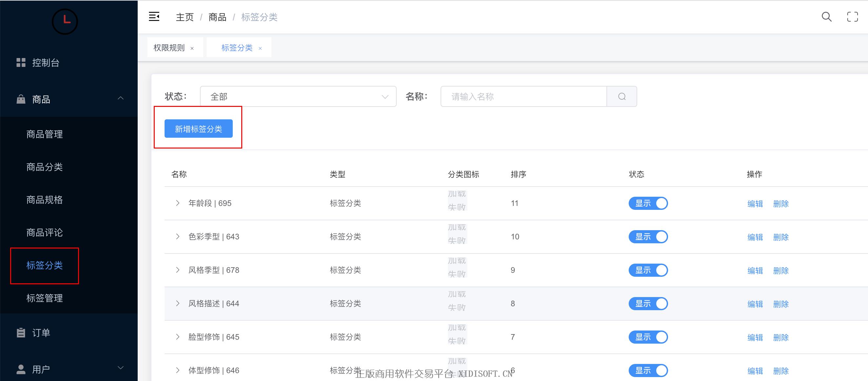
Task: Open the header search magnifier icon
Action: pyautogui.click(x=826, y=17)
